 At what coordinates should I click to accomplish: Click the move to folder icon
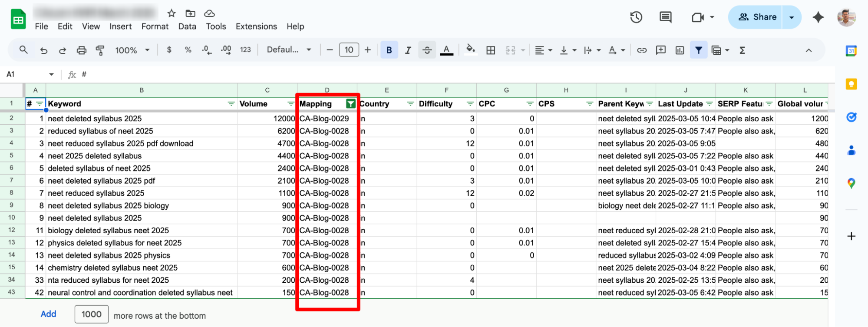(x=190, y=13)
